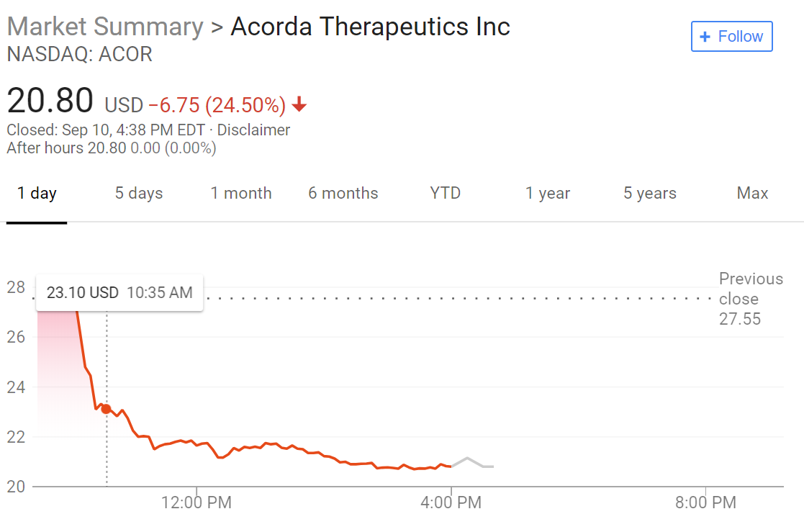This screenshot has width=804, height=532.
Task: Select the 1 day tab
Action: tap(37, 193)
